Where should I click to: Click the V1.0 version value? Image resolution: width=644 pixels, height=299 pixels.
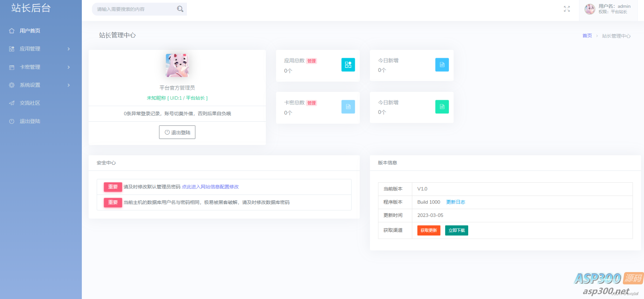click(x=422, y=189)
